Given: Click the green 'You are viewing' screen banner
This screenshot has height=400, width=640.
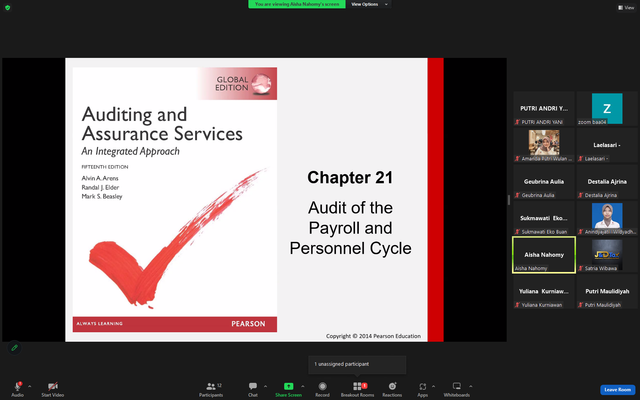Looking at the screenshot, I should [297, 4].
